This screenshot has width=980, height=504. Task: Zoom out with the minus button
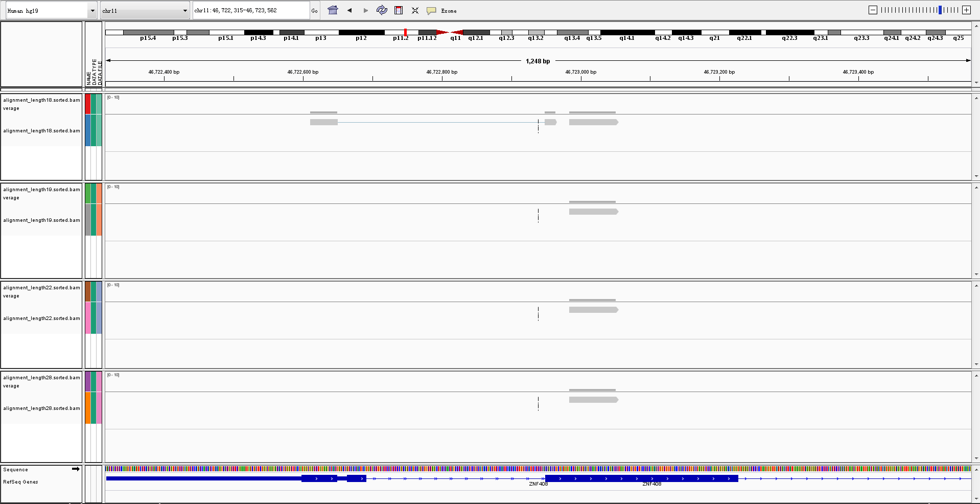coord(873,10)
